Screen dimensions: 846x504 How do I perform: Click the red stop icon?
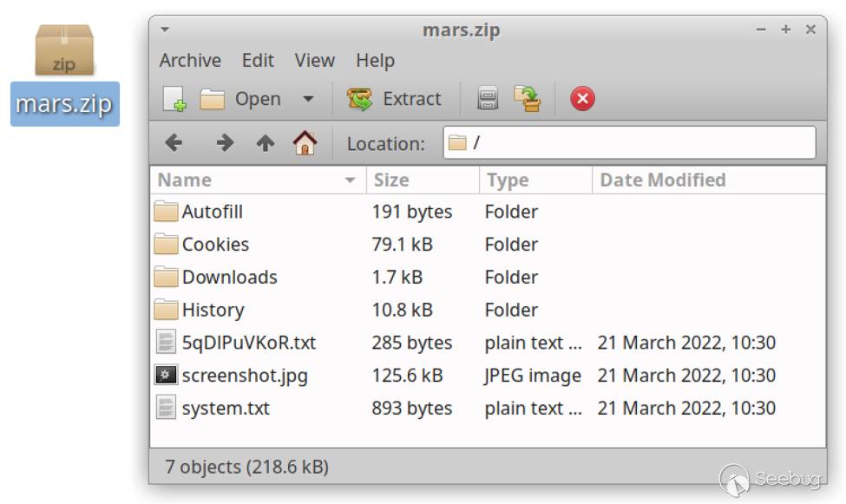click(582, 99)
